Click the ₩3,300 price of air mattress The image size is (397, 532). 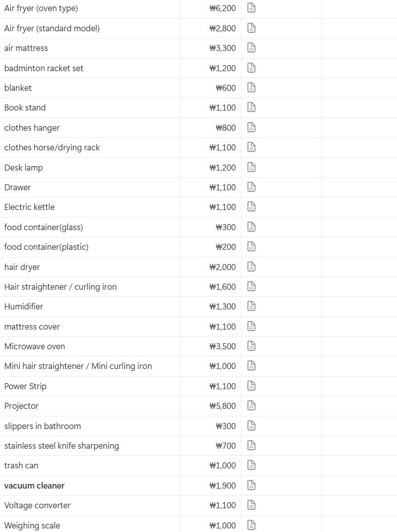tap(222, 48)
